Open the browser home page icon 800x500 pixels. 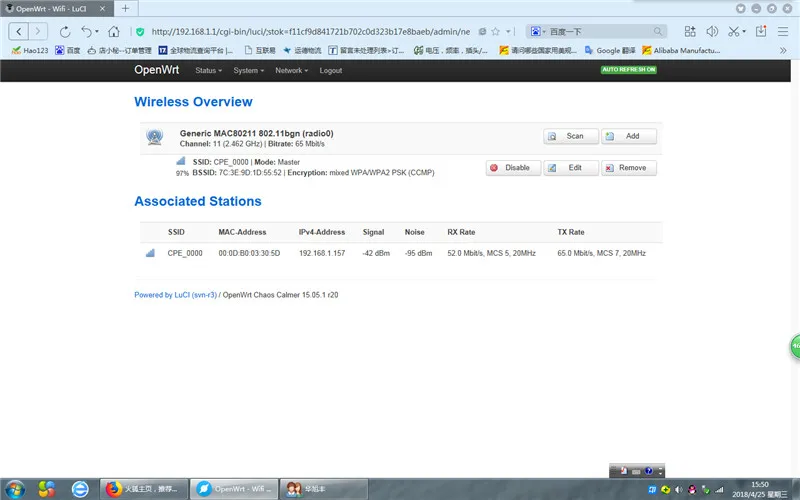114,32
